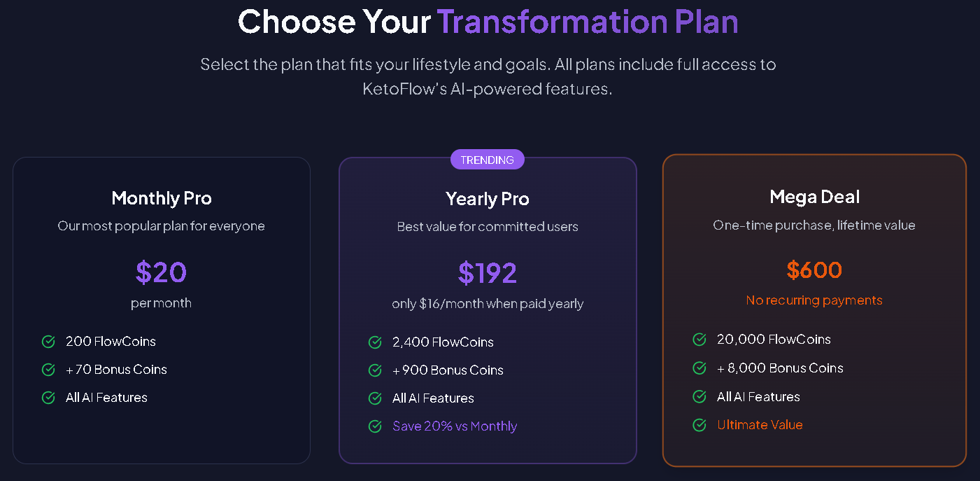Select the TRENDING badge above Yearly Pro
The width and height of the screenshot is (980, 481).
coord(488,159)
